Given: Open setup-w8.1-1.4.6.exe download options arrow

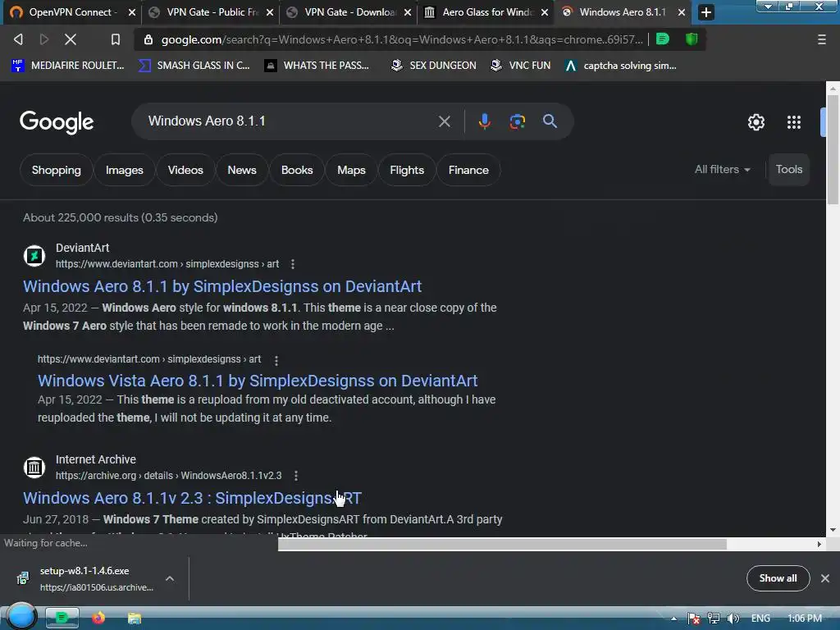Looking at the screenshot, I should [x=170, y=578].
